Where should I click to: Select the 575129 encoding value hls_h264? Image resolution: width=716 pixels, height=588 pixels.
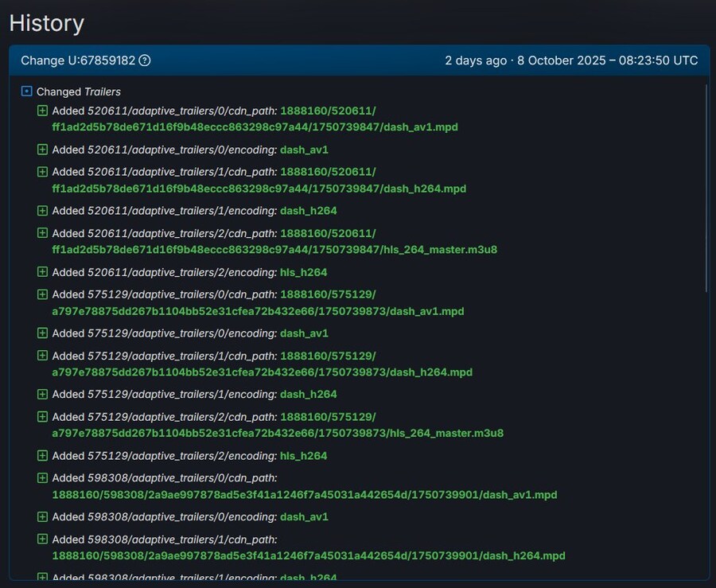pos(303,456)
